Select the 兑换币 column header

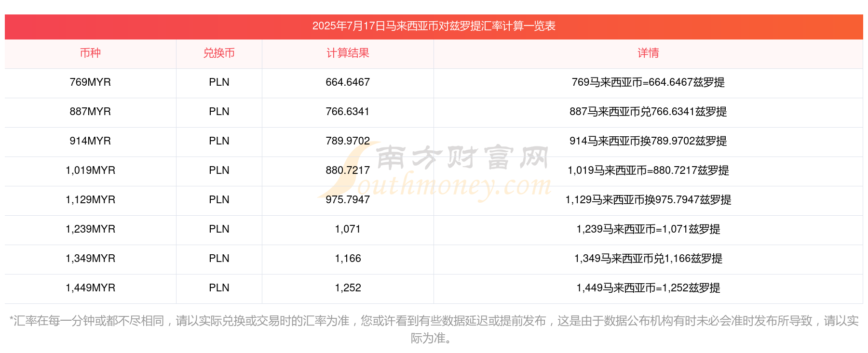tap(219, 53)
